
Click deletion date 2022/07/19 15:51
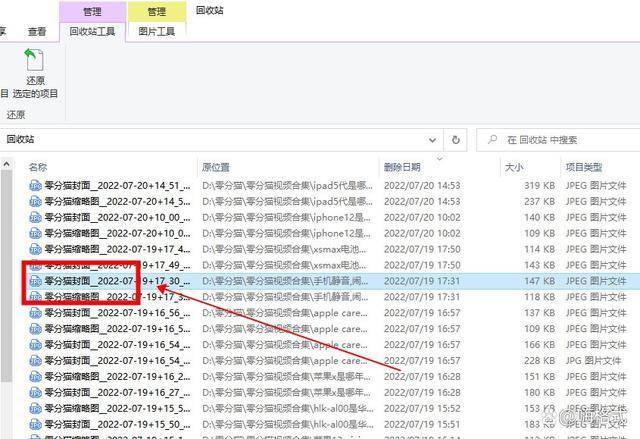tap(422, 424)
